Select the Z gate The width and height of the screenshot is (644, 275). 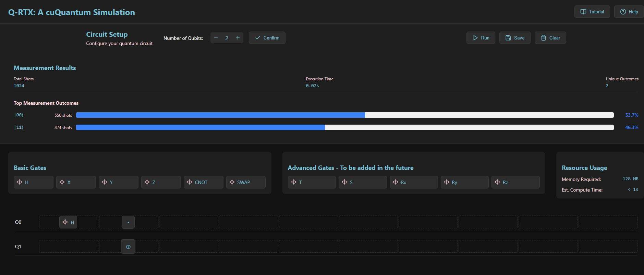[161, 182]
